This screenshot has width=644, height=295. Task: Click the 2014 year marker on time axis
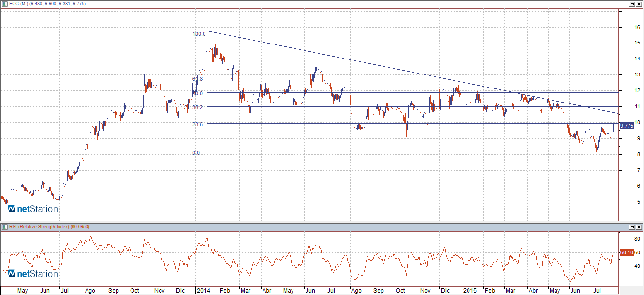(x=203, y=291)
